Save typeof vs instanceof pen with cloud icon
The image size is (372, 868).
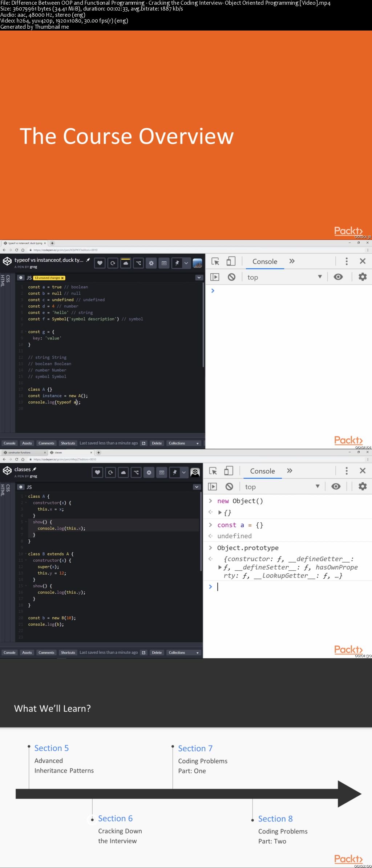(x=126, y=263)
